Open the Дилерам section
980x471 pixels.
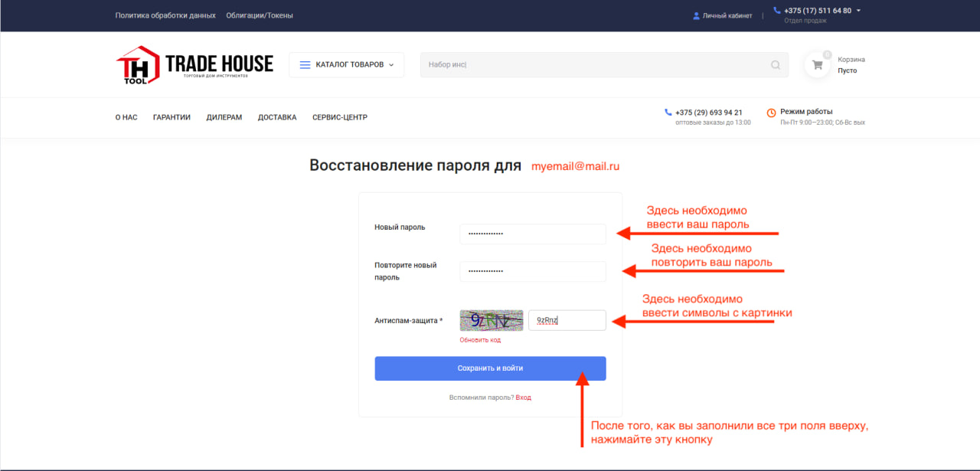coord(224,118)
